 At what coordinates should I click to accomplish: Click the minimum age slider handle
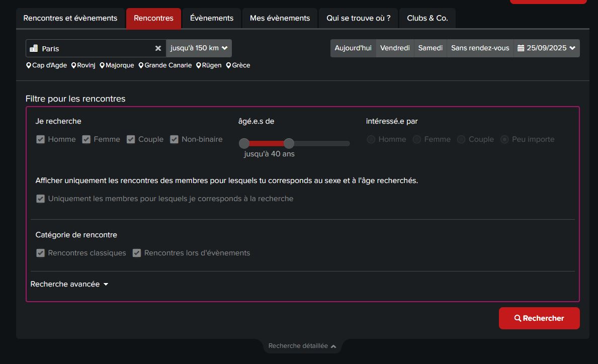(x=244, y=144)
